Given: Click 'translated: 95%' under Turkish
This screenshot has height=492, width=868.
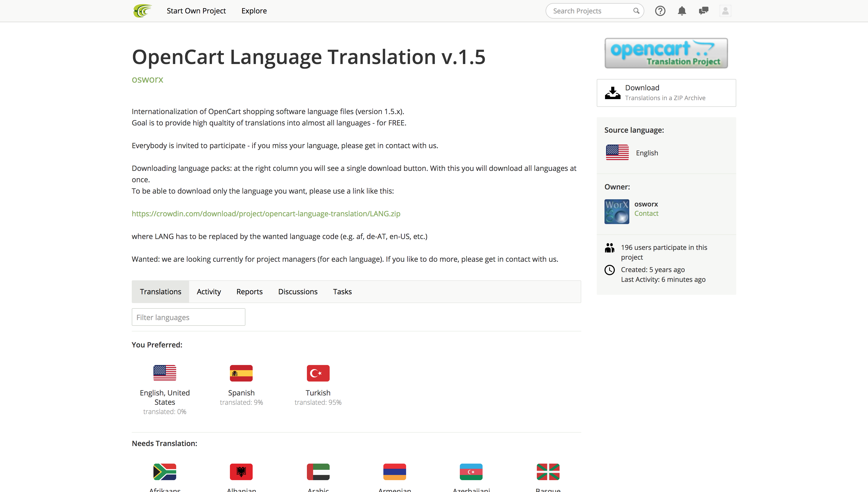Looking at the screenshot, I should (x=318, y=402).
